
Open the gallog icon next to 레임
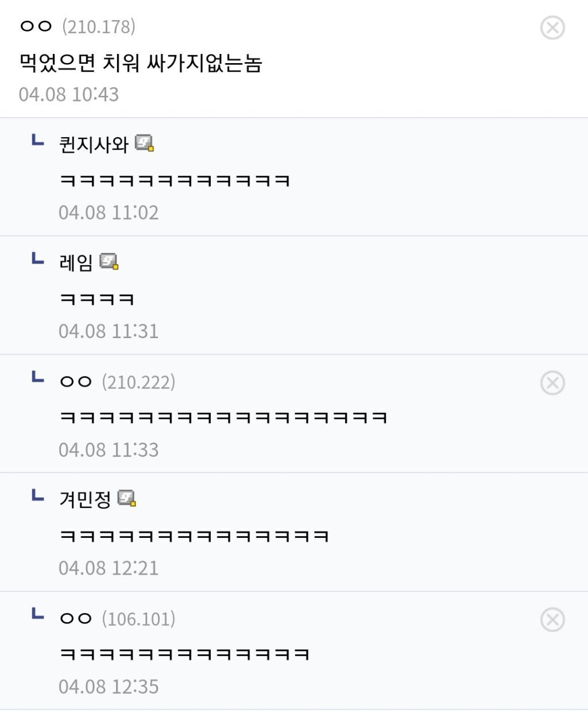coord(109,262)
